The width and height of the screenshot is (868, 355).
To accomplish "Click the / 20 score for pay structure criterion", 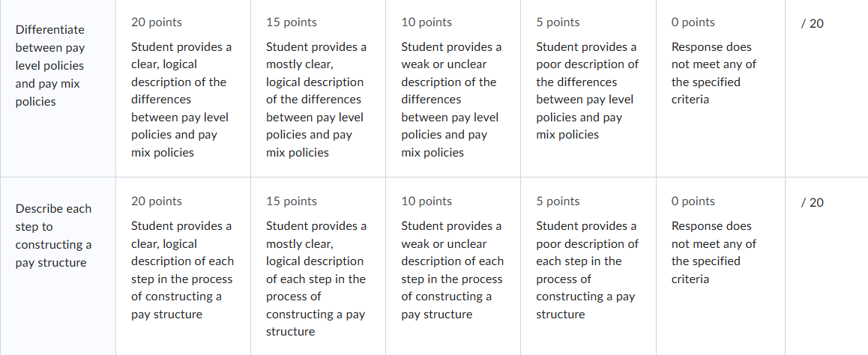I will point(812,203).
